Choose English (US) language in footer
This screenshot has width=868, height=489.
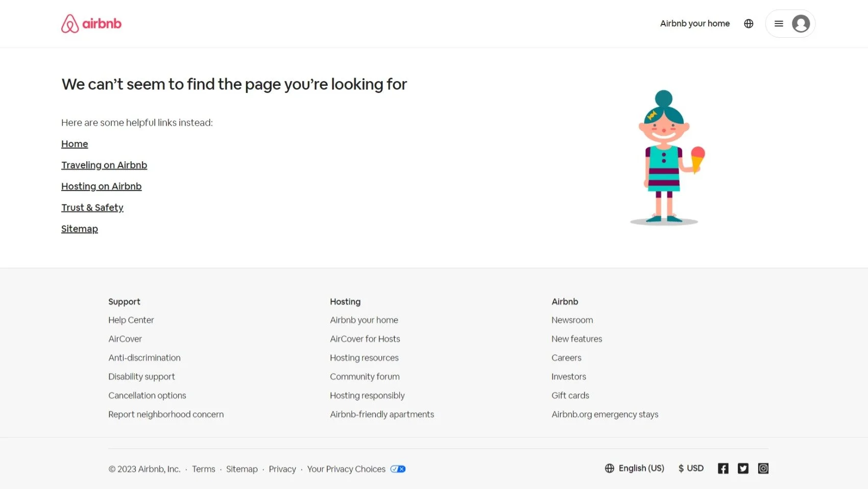click(x=635, y=468)
